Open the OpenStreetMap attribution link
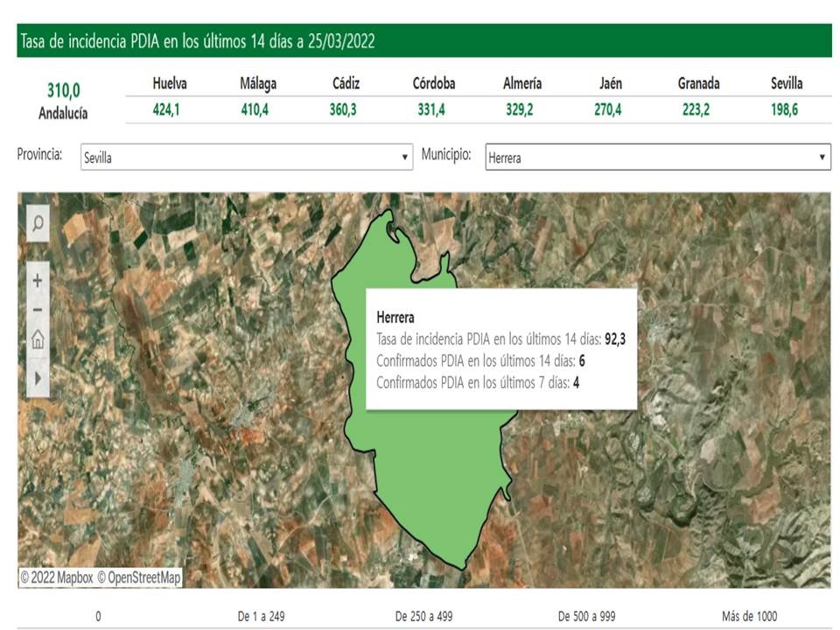The height and width of the screenshot is (630, 840). (x=142, y=577)
